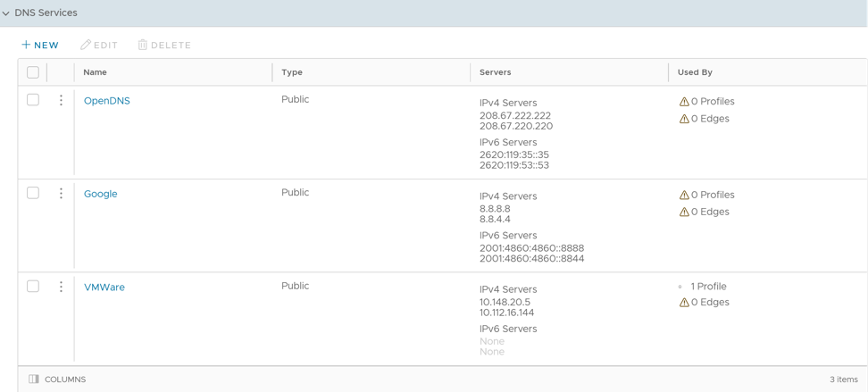Click the warning icon beside VMWare 0 Edges

tap(684, 303)
